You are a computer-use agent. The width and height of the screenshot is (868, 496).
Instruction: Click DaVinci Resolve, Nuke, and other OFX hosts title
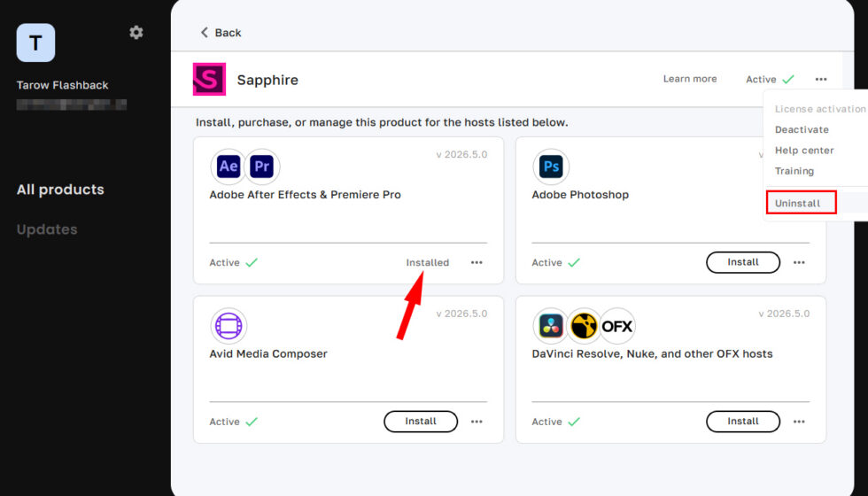coord(652,353)
